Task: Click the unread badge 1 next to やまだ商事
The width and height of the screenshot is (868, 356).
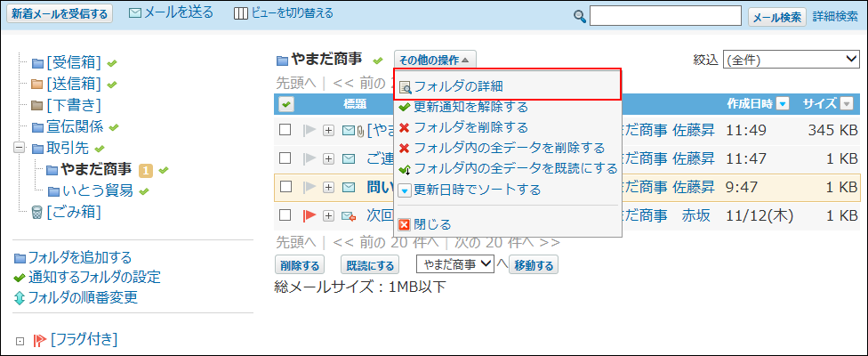Action: 145,171
